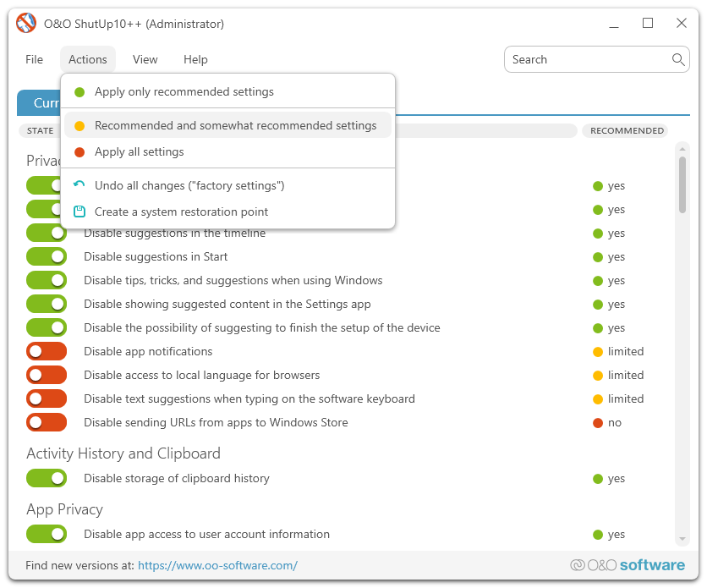Select Apply all settings menu entry
Image resolution: width=707 pixels, height=588 pixels.
click(140, 152)
